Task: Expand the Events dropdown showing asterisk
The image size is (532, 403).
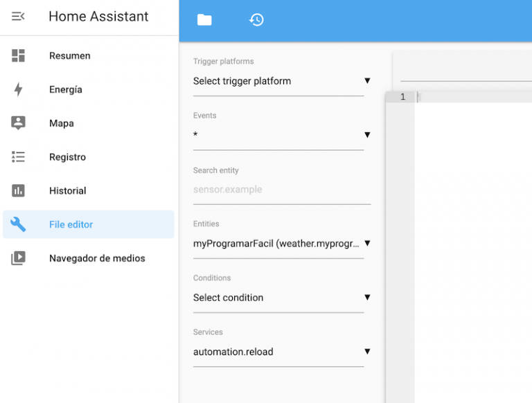Action: pos(282,135)
